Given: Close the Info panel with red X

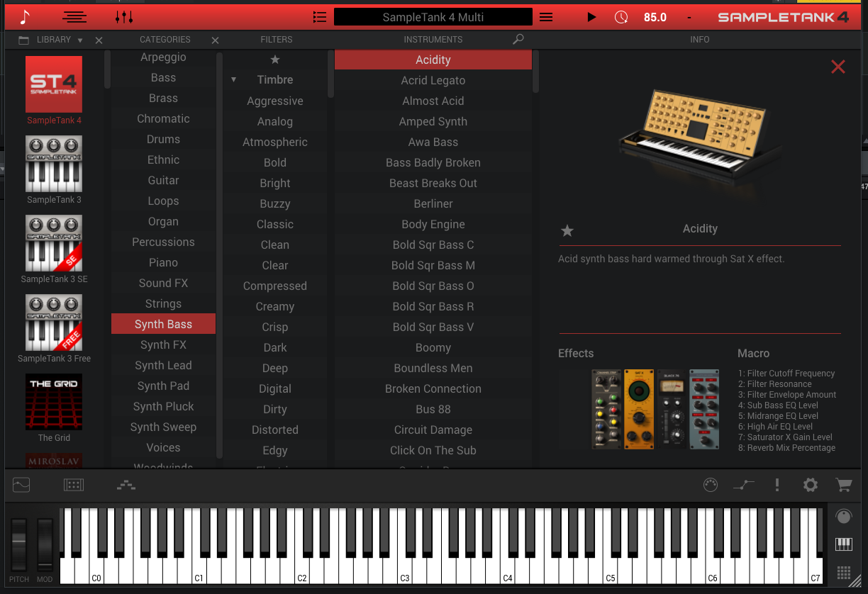Looking at the screenshot, I should click(838, 67).
